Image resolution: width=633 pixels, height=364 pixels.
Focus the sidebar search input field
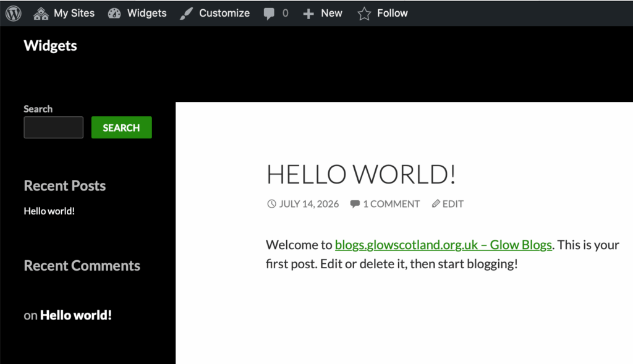tap(54, 127)
